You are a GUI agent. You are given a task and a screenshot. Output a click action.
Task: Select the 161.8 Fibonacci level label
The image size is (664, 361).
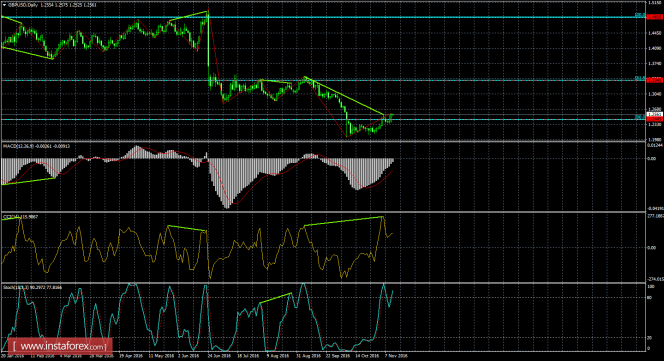[x=639, y=78]
